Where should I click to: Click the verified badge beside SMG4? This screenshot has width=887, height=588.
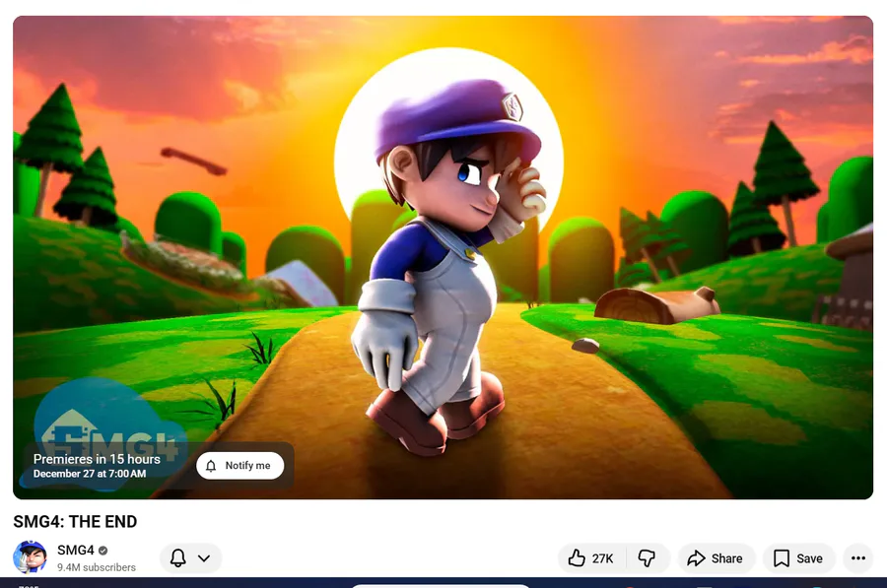click(x=102, y=551)
